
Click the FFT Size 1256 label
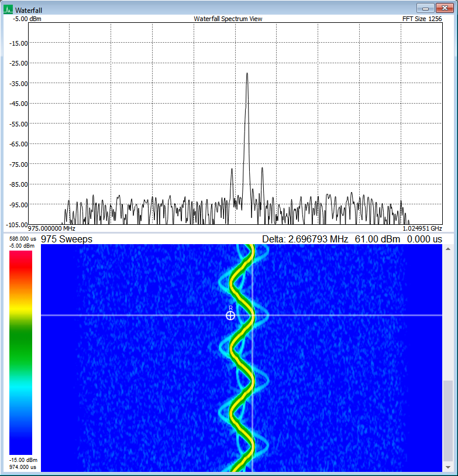422,19
